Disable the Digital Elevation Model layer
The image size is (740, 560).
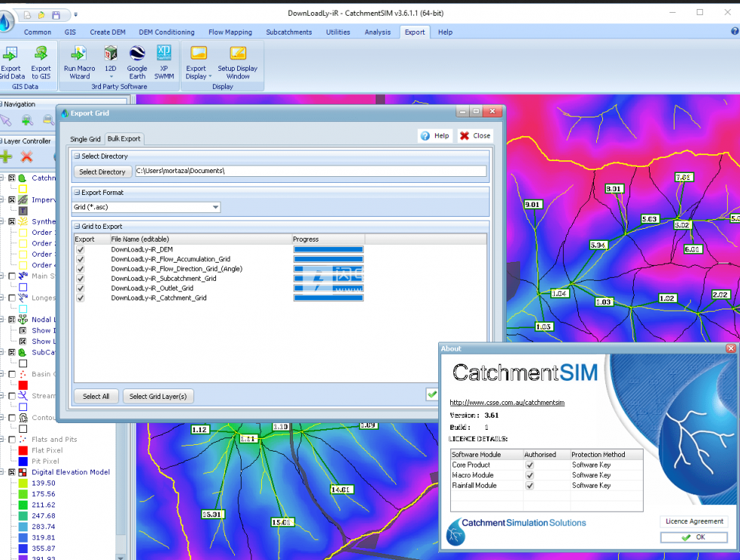click(x=12, y=472)
